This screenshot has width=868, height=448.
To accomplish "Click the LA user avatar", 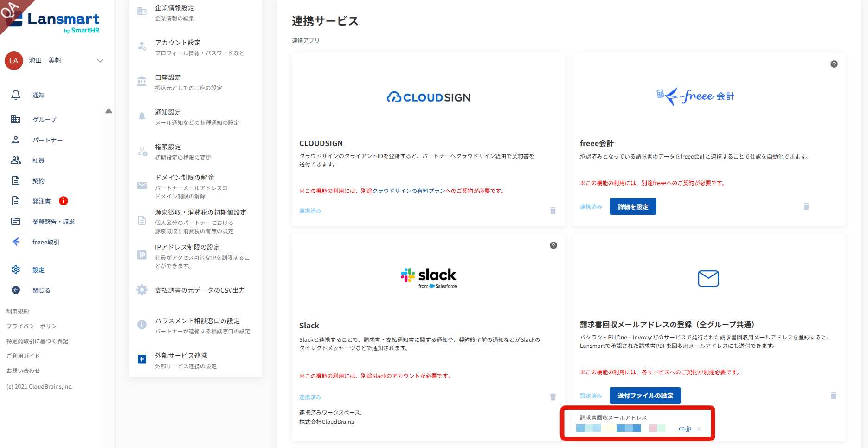I will coord(14,61).
